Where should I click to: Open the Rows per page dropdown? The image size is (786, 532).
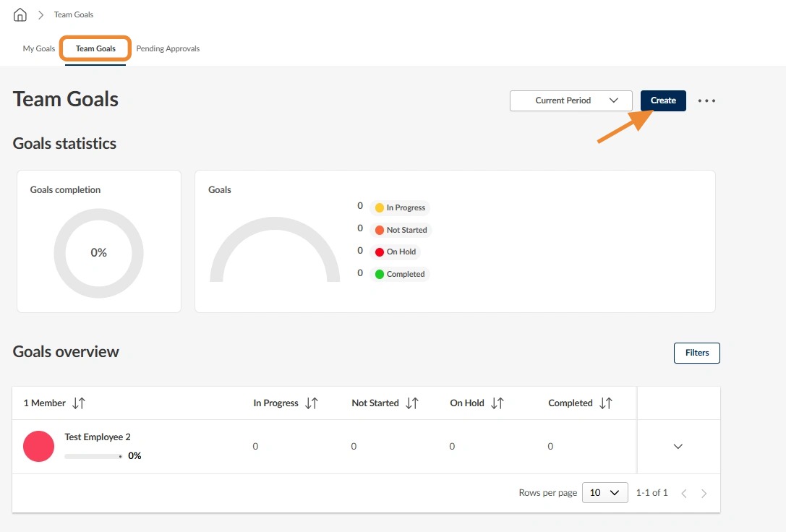point(605,493)
